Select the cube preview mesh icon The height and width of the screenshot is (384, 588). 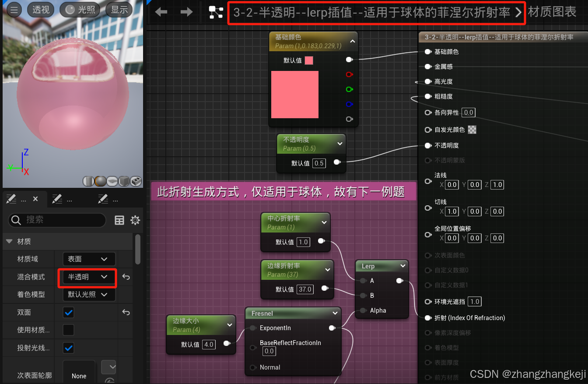pyautogui.click(x=124, y=181)
